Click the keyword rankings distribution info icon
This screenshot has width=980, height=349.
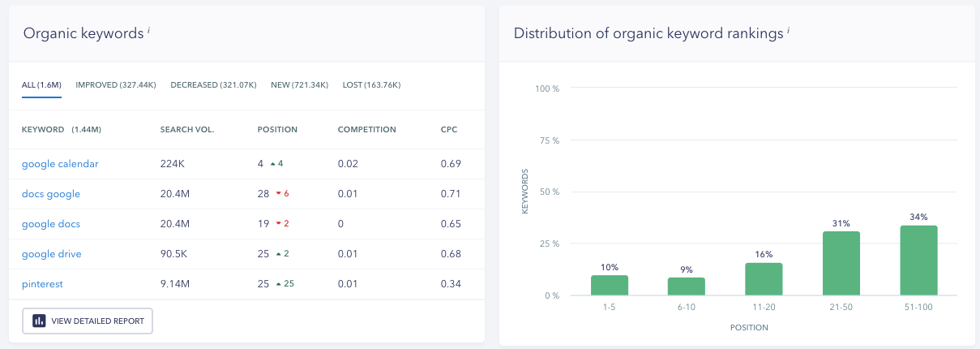point(789,31)
